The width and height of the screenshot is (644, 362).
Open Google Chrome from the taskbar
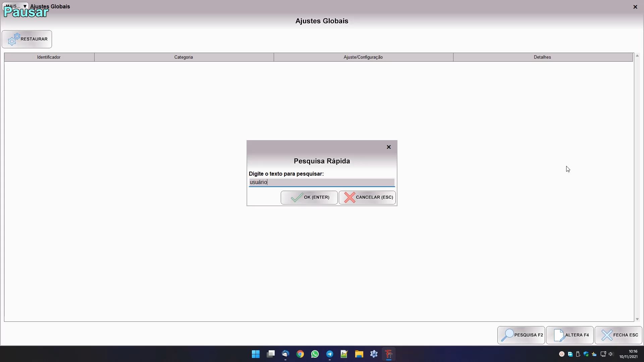pos(300,354)
